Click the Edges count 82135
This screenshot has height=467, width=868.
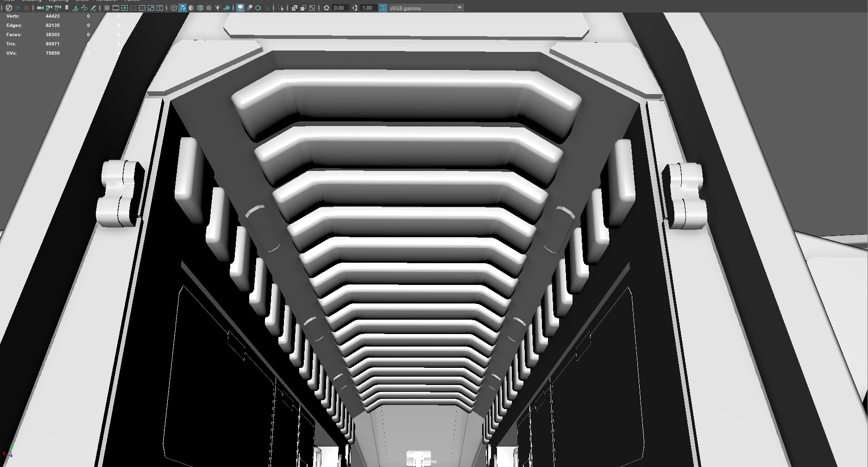53,25
